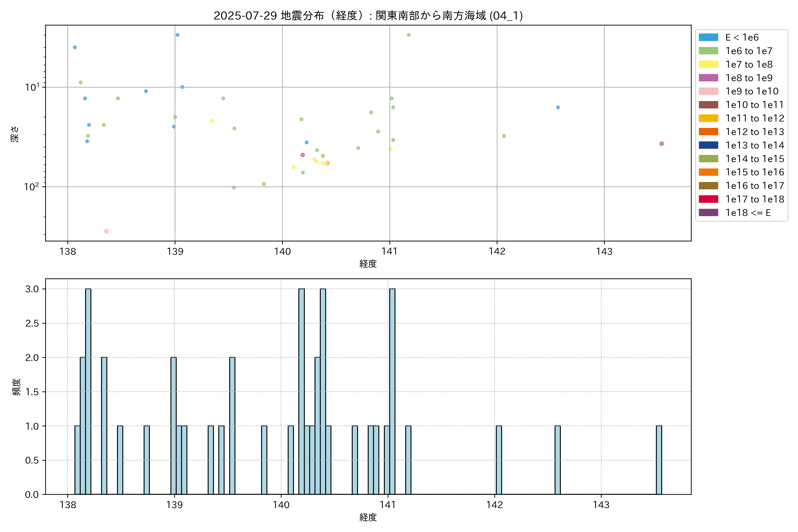798x532 pixels.
Task: Click the 頻度 y-axis label
Action: point(16,387)
